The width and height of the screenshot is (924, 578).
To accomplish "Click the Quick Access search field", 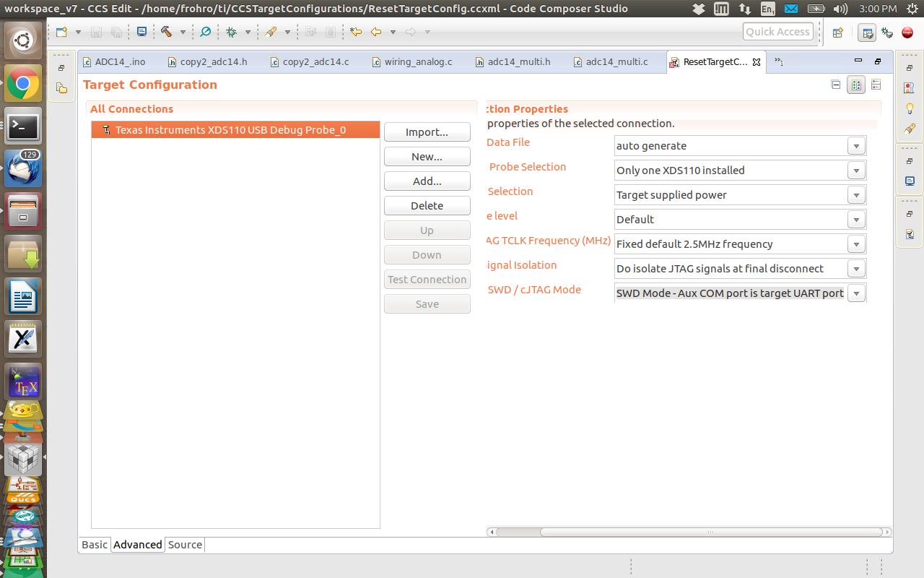I will (777, 32).
